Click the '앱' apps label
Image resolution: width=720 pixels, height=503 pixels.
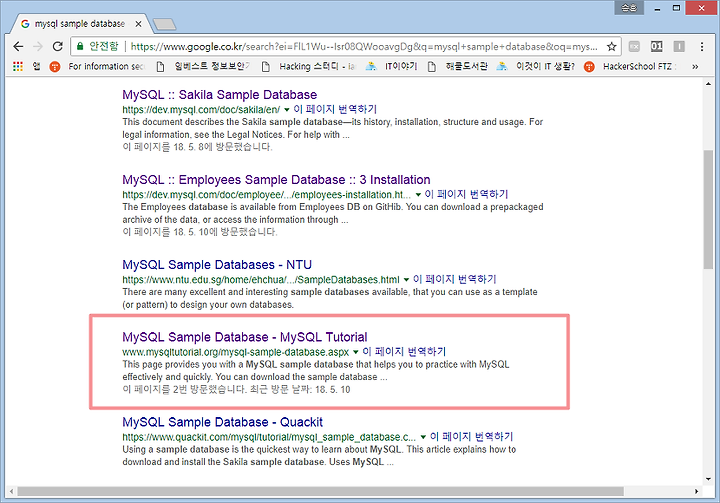coord(36,67)
